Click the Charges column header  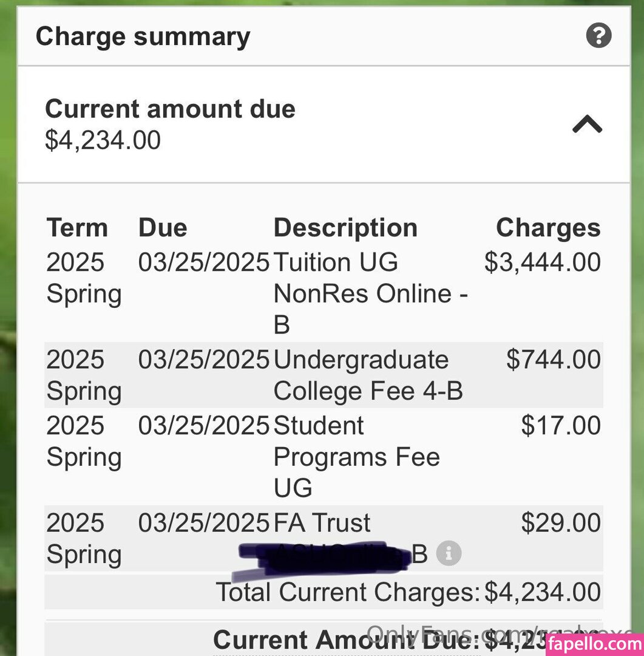[x=547, y=228]
